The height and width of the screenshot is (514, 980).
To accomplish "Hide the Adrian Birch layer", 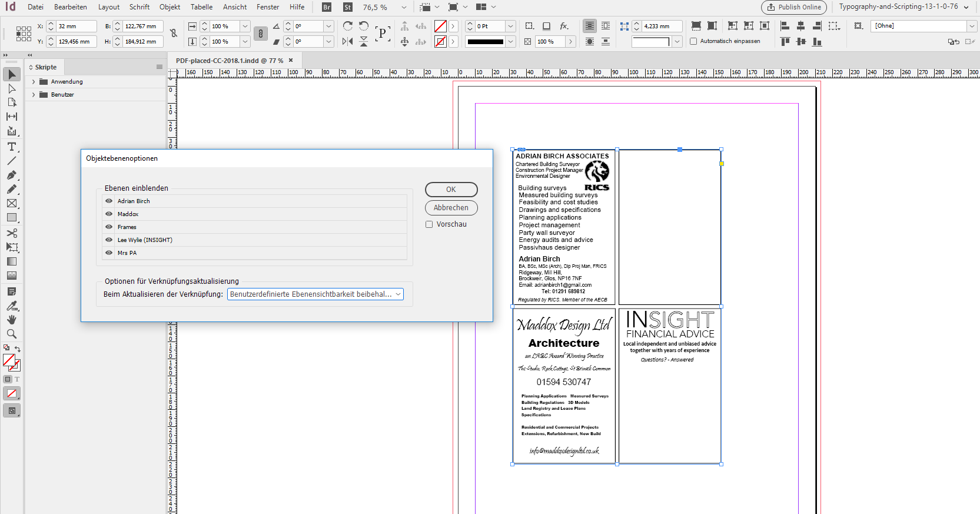I will pos(109,201).
